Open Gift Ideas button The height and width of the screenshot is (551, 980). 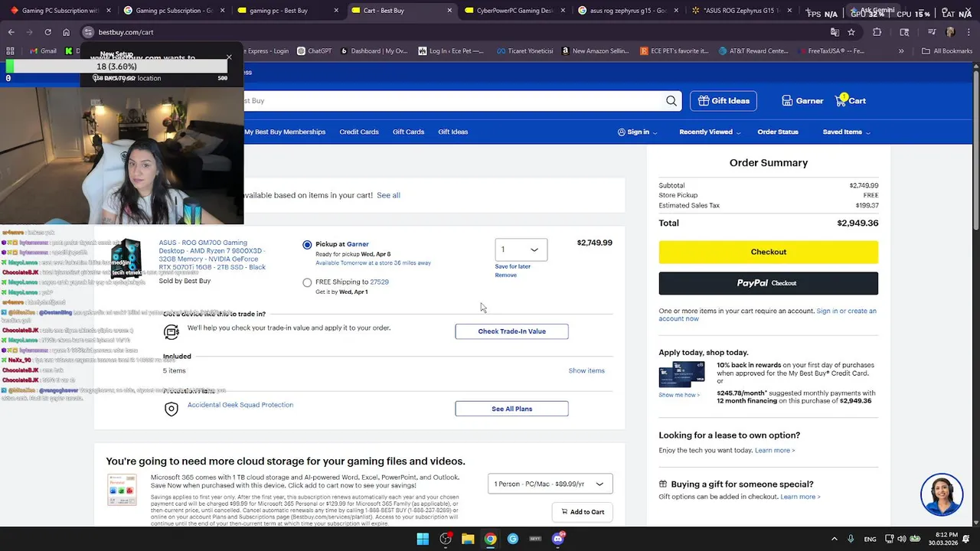pyautogui.click(x=724, y=101)
